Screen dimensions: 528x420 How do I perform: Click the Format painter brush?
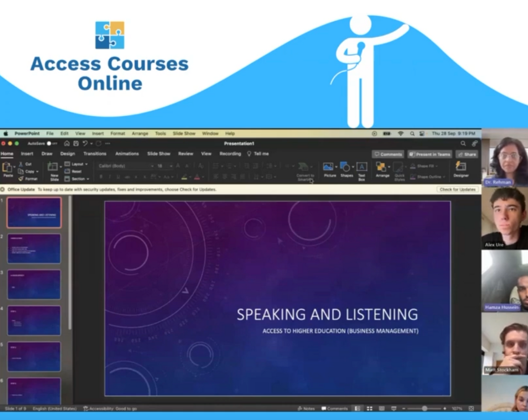(21, 179)
